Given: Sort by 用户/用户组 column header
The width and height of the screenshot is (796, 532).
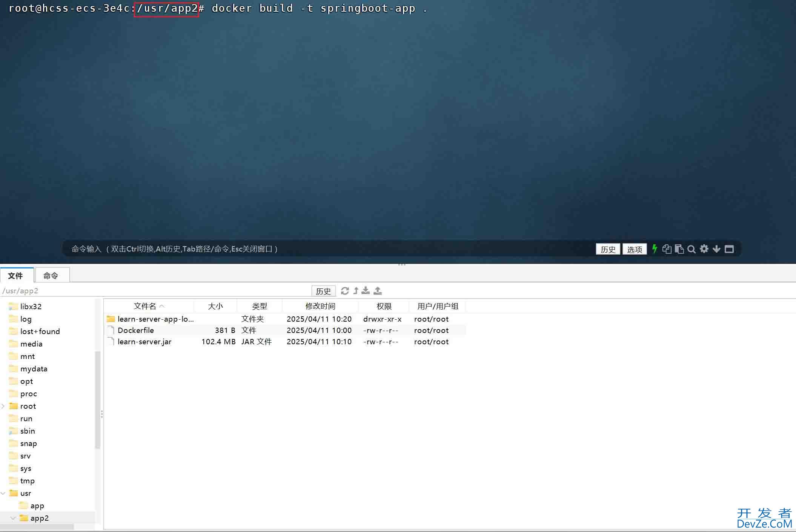Looking at the screenshot, I should [x=438, y=306].
